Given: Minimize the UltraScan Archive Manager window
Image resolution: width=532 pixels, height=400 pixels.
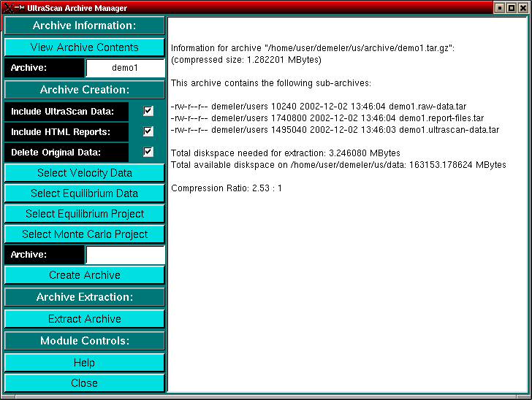Looking at the screenshot, I should (499, 7).
